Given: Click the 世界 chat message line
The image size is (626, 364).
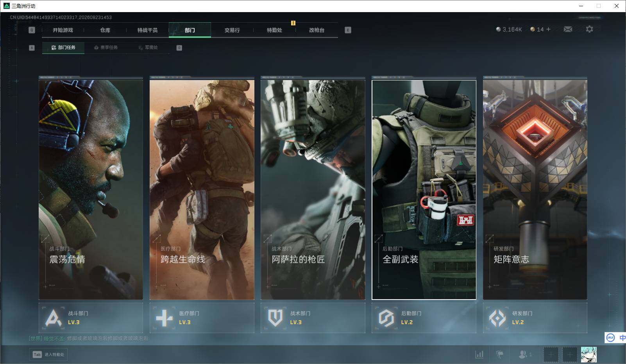Looking at the screenshot, I should tap(89, 339).
